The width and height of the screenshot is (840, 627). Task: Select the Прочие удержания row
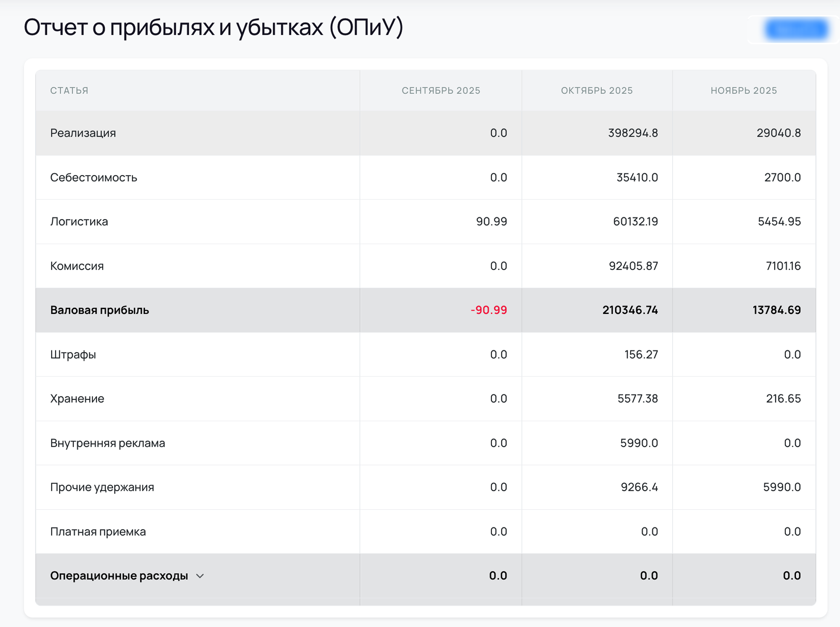[x=102, y=487]
